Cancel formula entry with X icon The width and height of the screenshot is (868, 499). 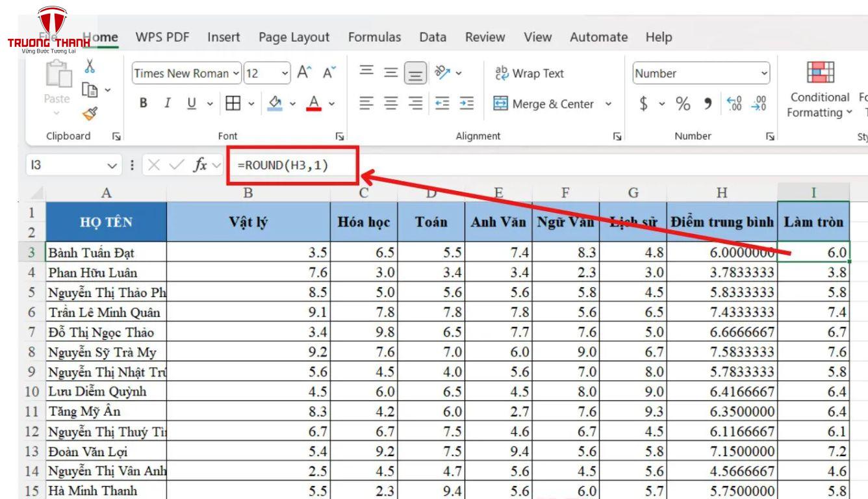[x=153, y=165]
